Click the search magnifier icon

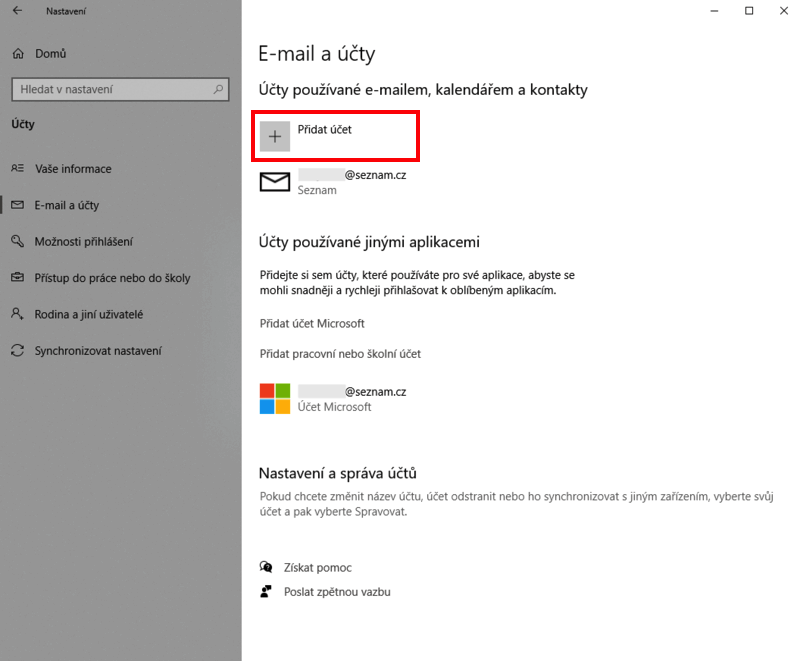(x=218, y=89)
